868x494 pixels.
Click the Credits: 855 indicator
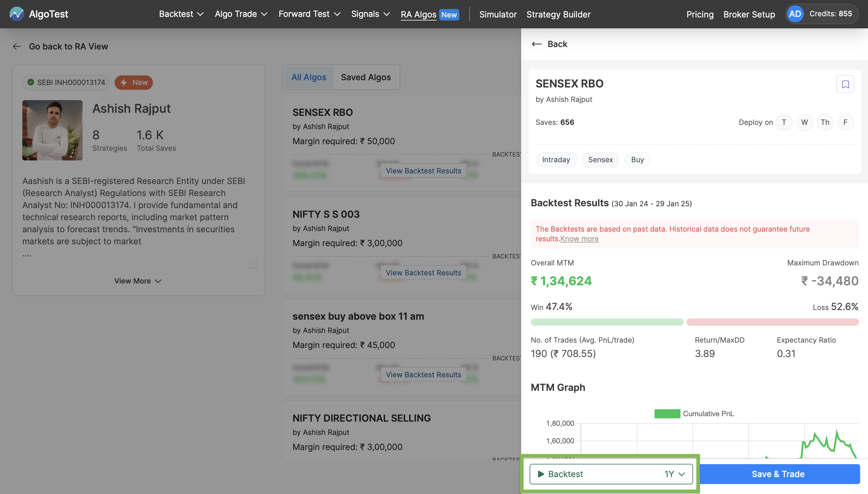click(x=830, y=14)
